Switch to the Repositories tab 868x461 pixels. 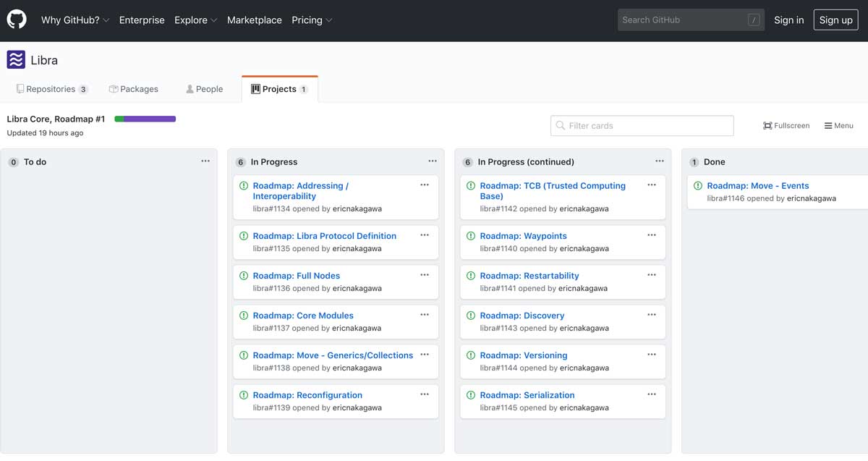coord(52,89)
